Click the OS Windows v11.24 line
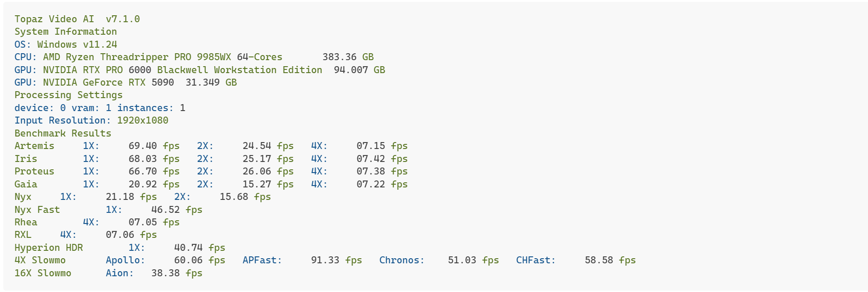 tap(65, 44)
